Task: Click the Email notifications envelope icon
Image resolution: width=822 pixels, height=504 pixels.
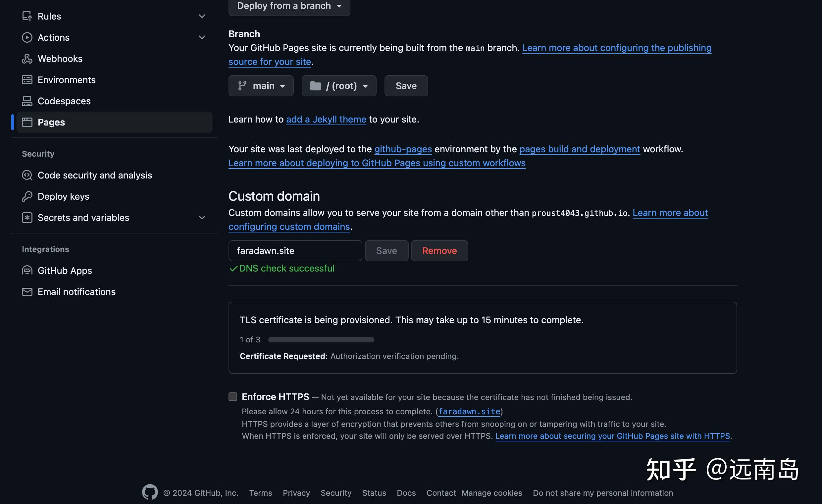Action: click(x=27, y=291)
